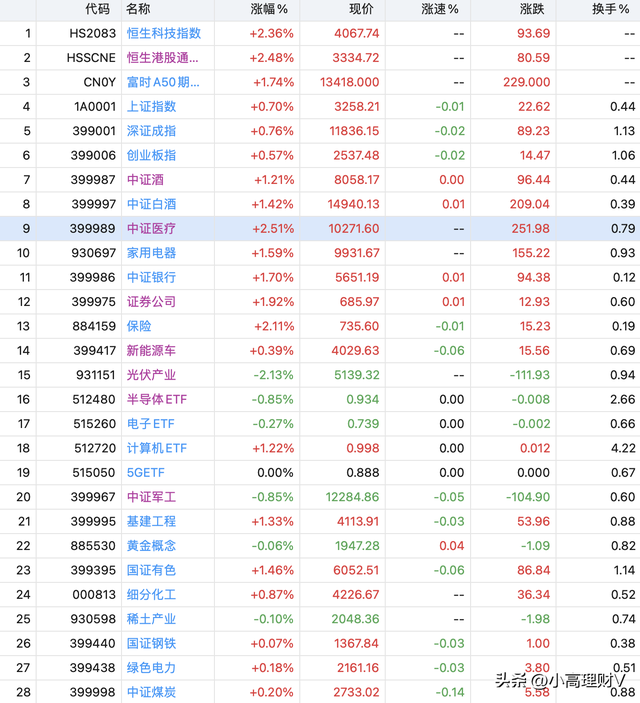Sort by the 换手% column header
The image size is (640, 703).
[610, 9]
